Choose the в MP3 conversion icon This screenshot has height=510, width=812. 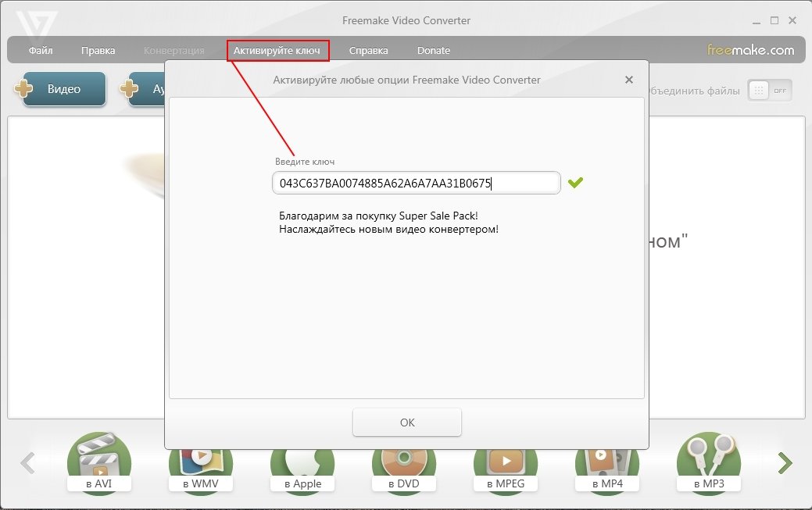pos(709,462)
